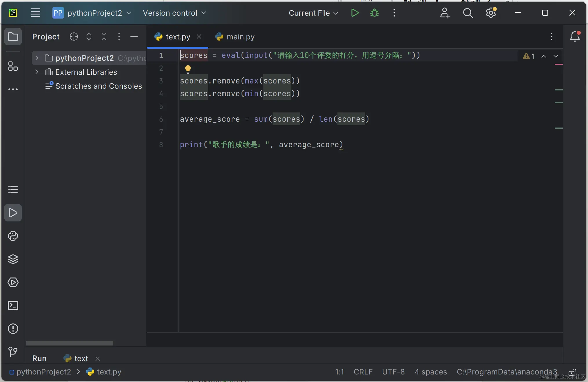Screen dimensions: 588x382
Task: Open the Version control dropdown menu
Action: [174, 13]
